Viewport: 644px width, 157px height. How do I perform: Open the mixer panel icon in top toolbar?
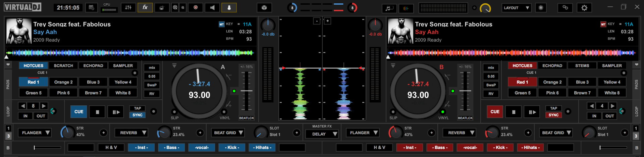(128, 7)
